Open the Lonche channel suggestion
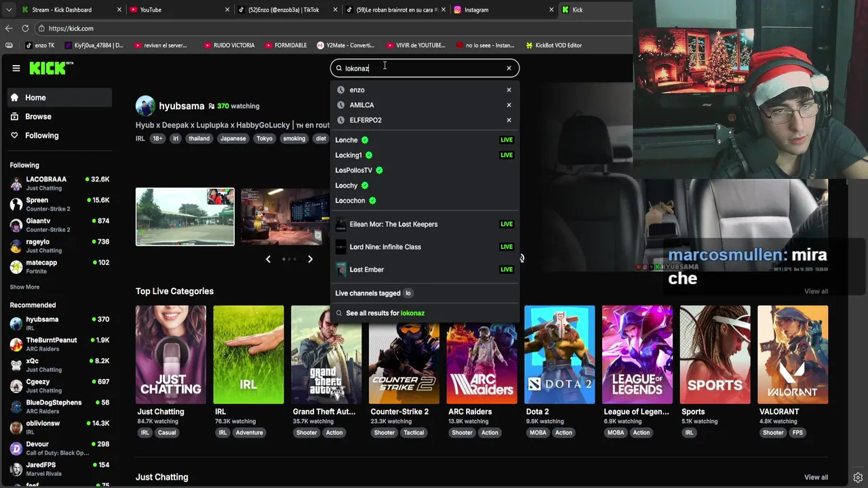The image size is (868, 488). [425, 140]
